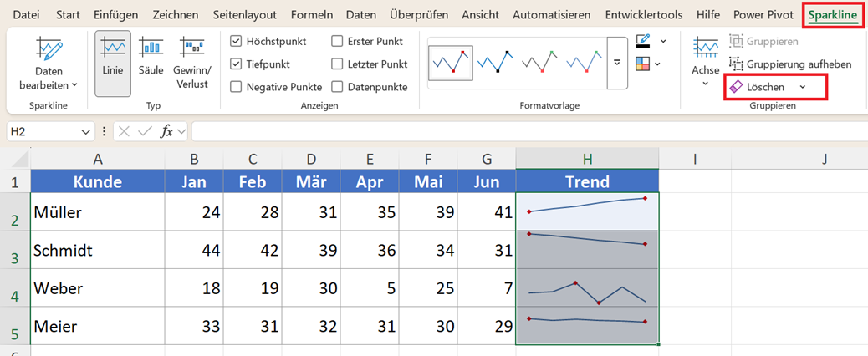Expand the Formatvorlage style gallery
The image size is (868, 356).
(x=617, y=63)
